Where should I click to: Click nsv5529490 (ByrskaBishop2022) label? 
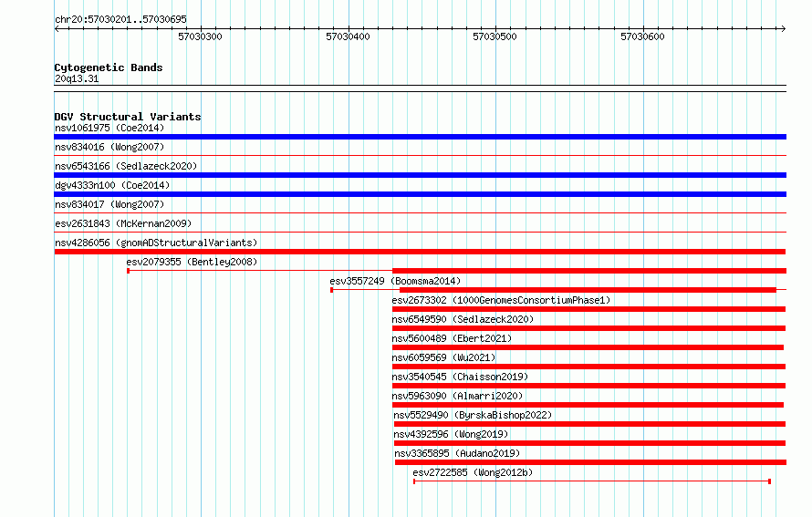pyautogui.click(x=473, y=415)
